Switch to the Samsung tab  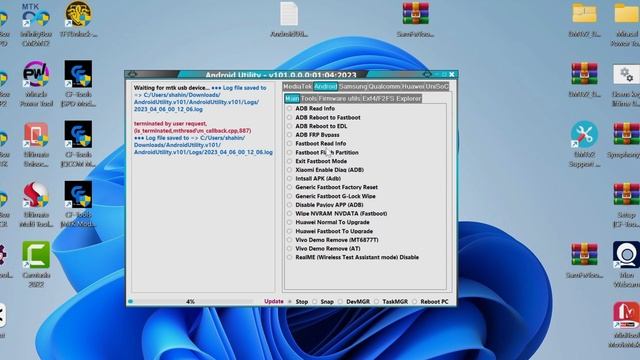353,87
